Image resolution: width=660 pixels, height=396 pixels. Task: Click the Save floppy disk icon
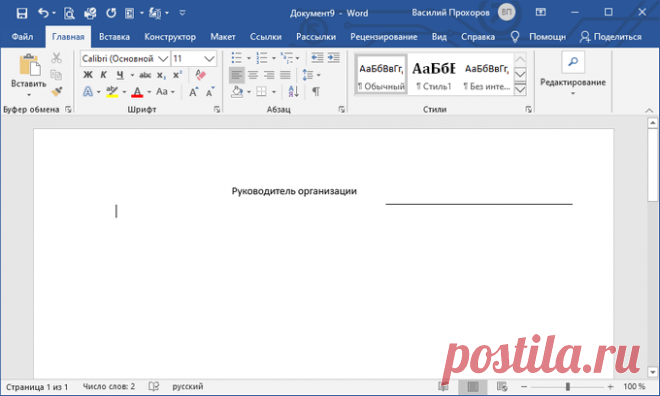(21, 13)
